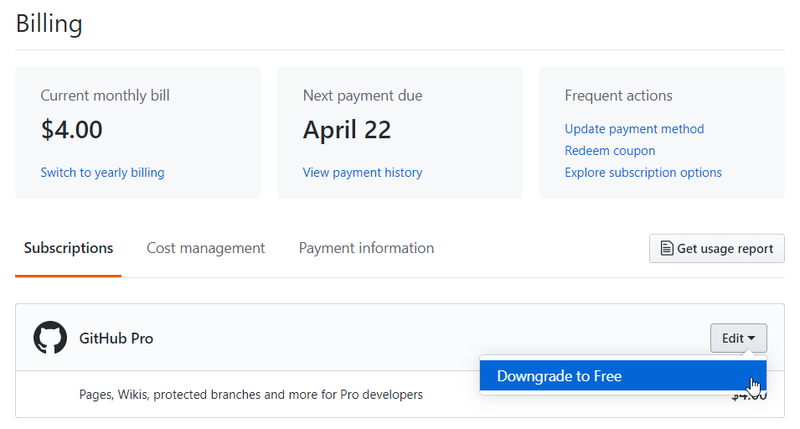The height and width of the screenshot is (429, 800).
Task: Click the Current monthly bill label
Action: 105,96
